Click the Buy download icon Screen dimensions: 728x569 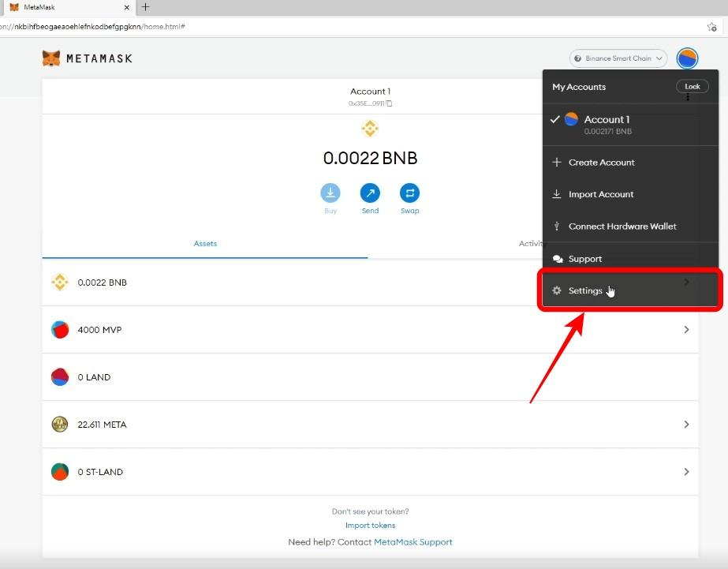(x=330, y=193)
